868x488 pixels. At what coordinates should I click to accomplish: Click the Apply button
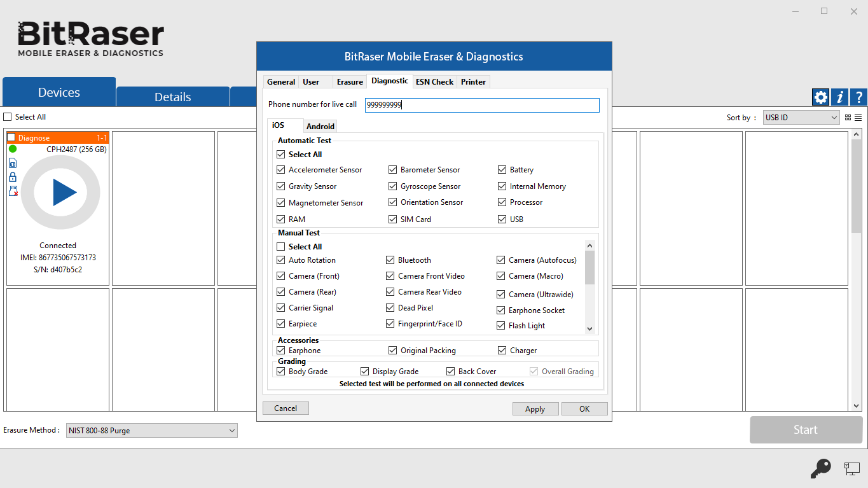pos(535,409)
